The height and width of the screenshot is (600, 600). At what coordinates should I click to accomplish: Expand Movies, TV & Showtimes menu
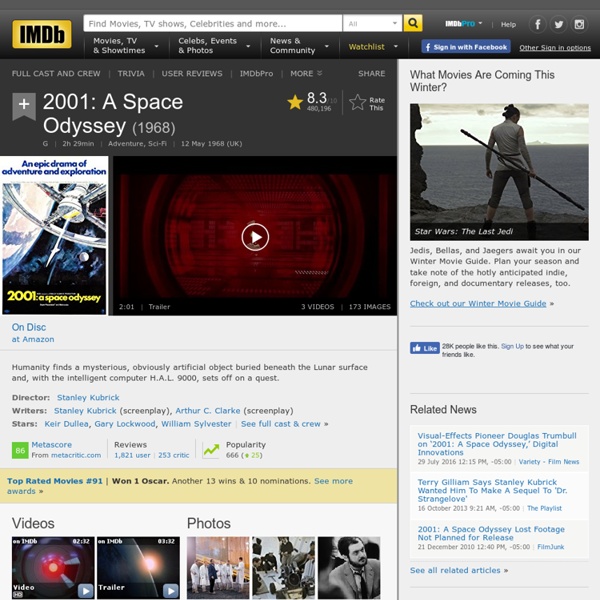[x=126, y=46]
